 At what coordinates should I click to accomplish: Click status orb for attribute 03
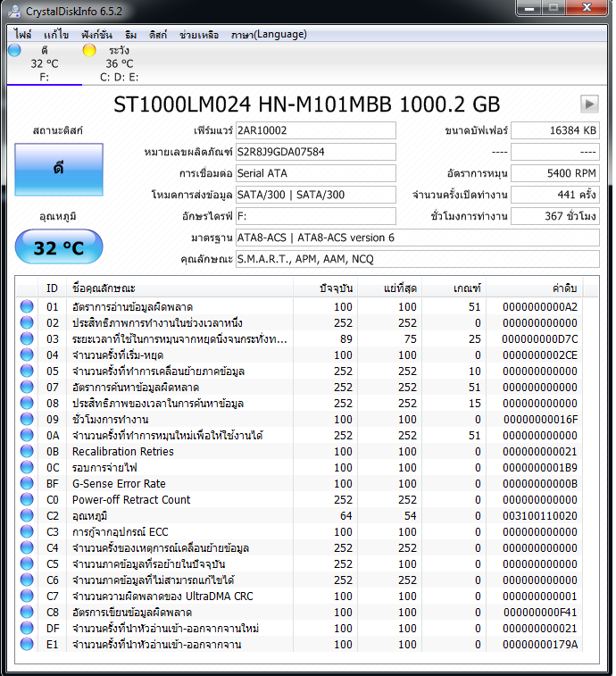27,338
